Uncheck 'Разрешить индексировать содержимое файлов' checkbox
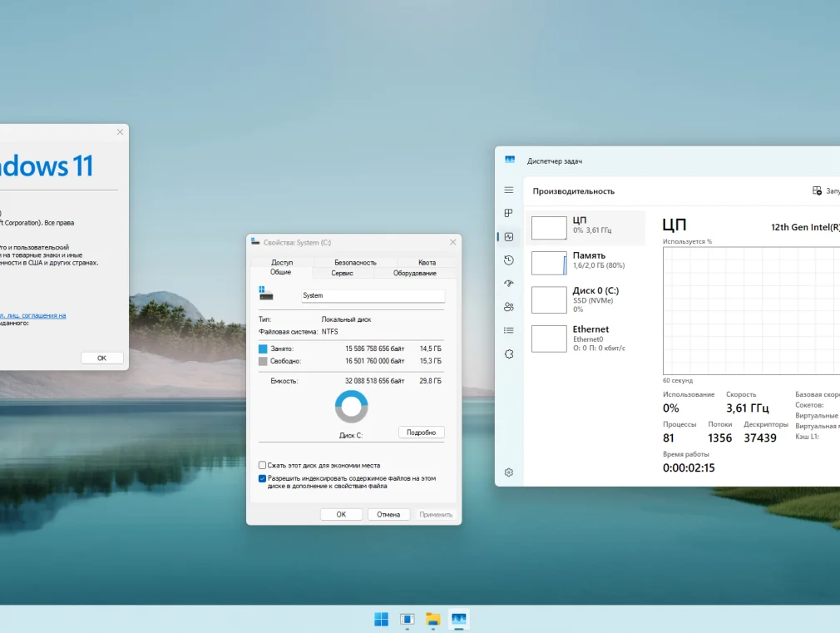Viewport: 840px width, 633px height. (263, 478)
